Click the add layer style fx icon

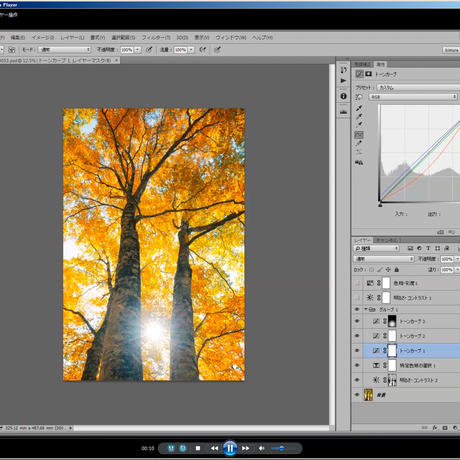pyautogui.click(x=435, y=428)
